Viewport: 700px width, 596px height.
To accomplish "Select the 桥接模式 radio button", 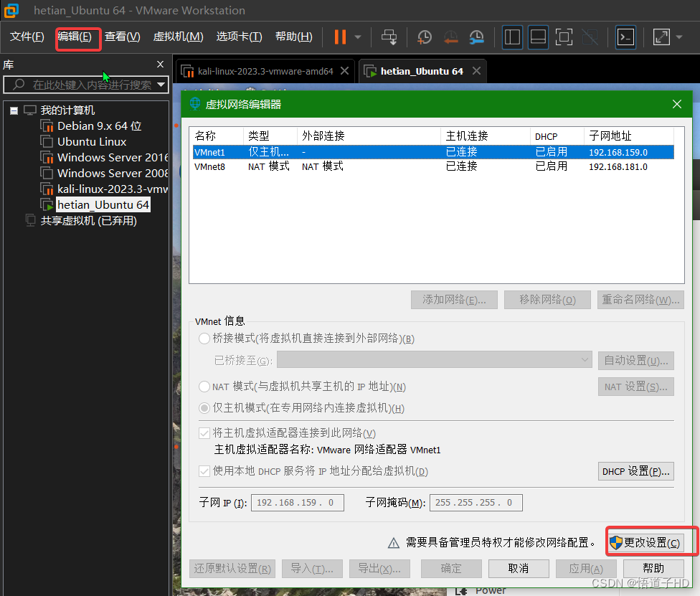I will point(204,339).
